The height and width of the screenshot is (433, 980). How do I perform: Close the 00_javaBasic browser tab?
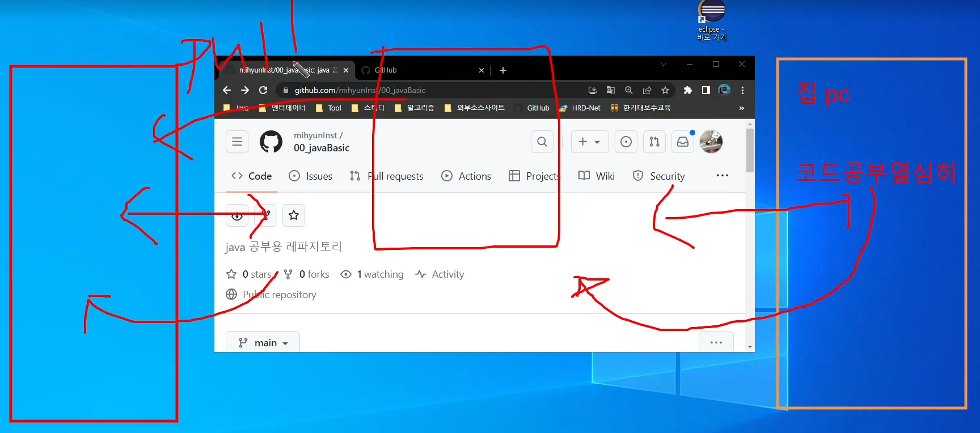pyautogui.click(x=346, y=70)
